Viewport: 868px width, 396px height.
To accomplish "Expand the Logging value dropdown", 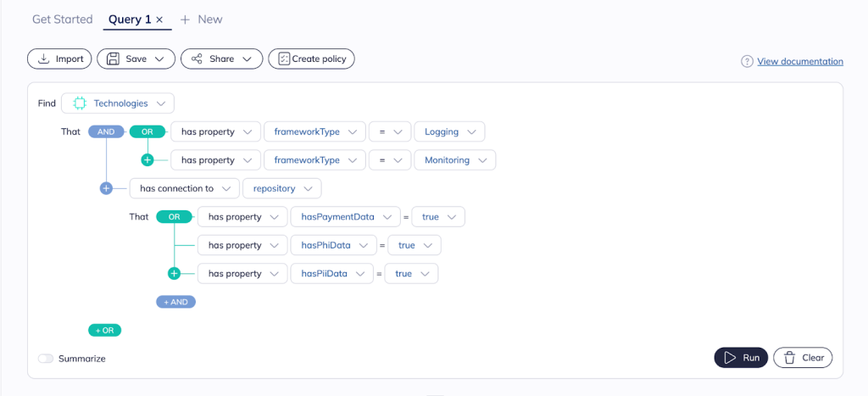I will (449, 131).
